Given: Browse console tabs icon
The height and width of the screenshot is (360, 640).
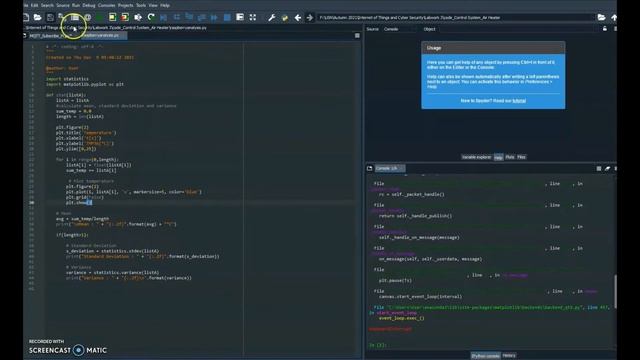Looking at the screenshot, I should click(369, 168).
